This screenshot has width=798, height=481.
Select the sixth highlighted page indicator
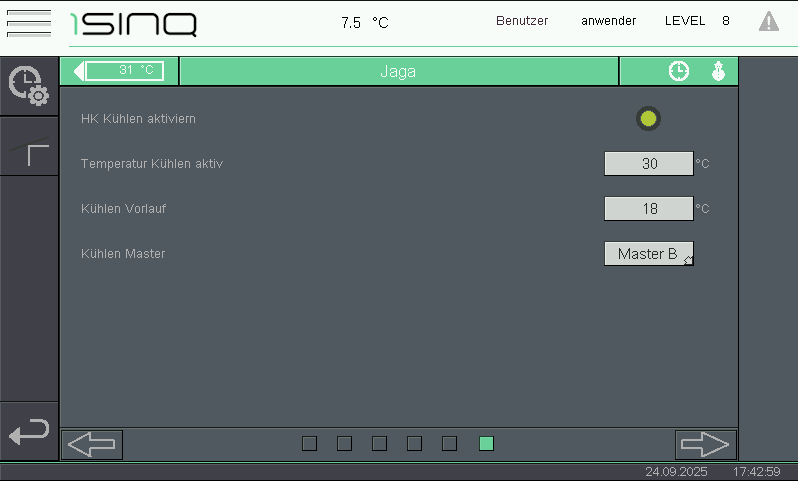point(486,443)
